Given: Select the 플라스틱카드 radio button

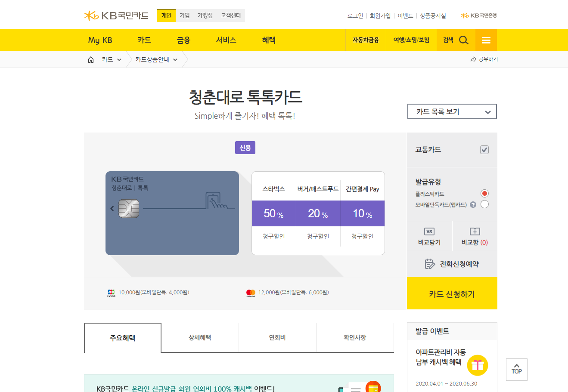Looking at the screenshot, I should (x=484, y=194).
